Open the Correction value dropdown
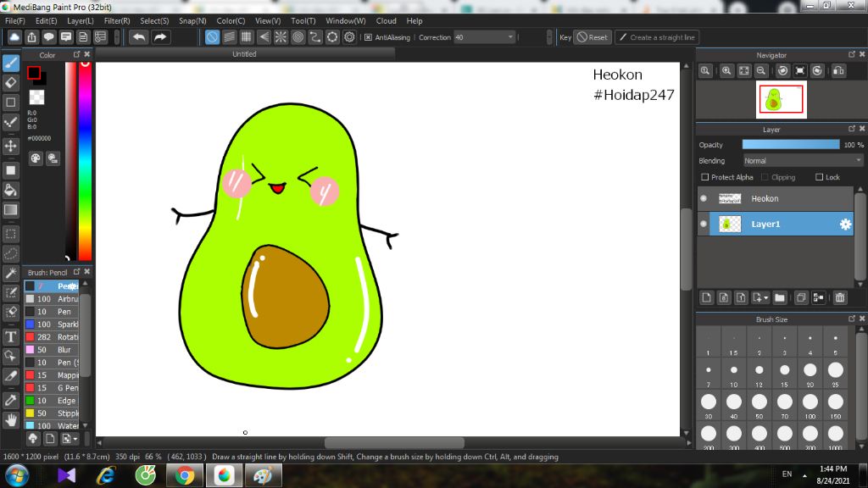The image size is (868, 488). 510,37
